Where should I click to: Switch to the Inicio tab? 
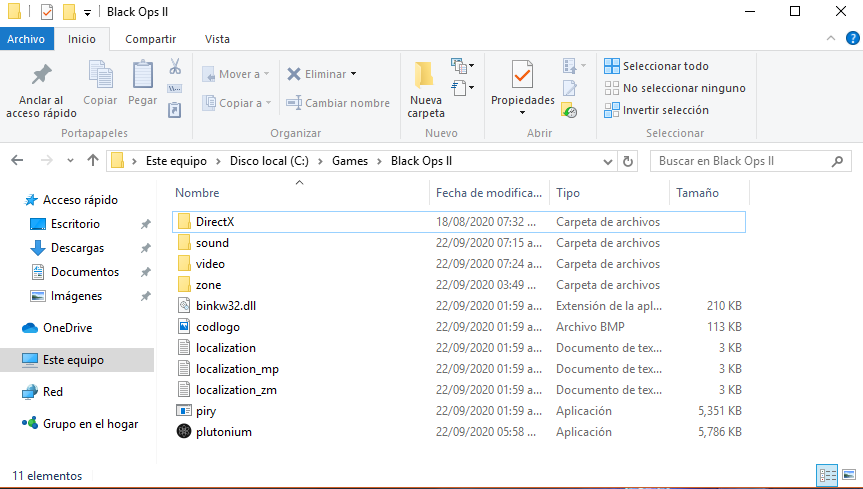click(x=81, y=39)
